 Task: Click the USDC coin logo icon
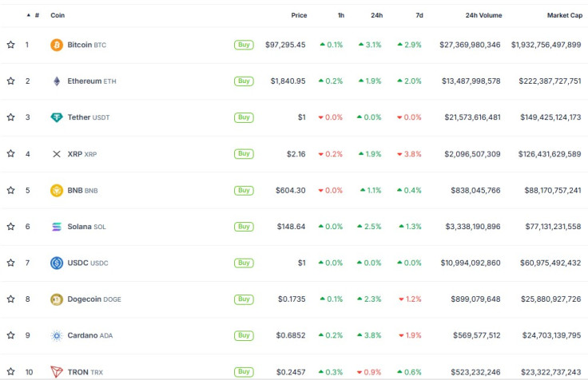(x=57, y=263)
